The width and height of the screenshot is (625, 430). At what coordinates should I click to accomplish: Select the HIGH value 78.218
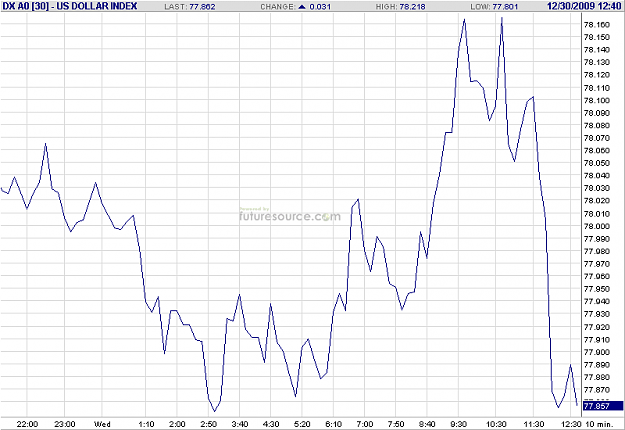click(413, 7)
